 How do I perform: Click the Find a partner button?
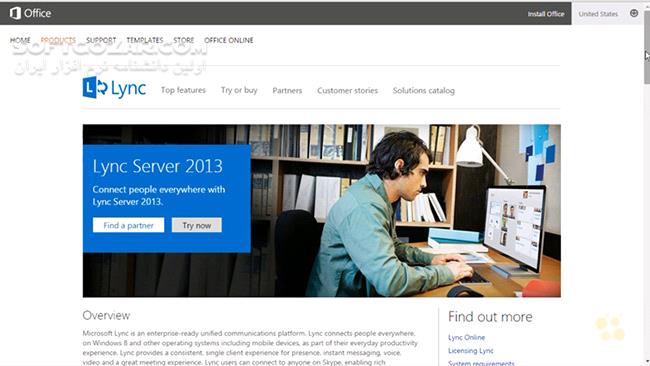(x=129, y=225)
